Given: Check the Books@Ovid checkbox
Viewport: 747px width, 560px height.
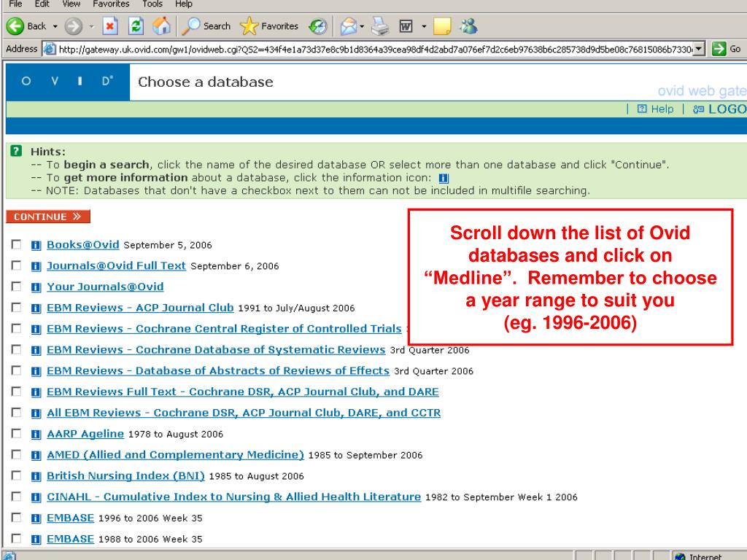Looking at the screenshot, I should [x=16, y=244].
